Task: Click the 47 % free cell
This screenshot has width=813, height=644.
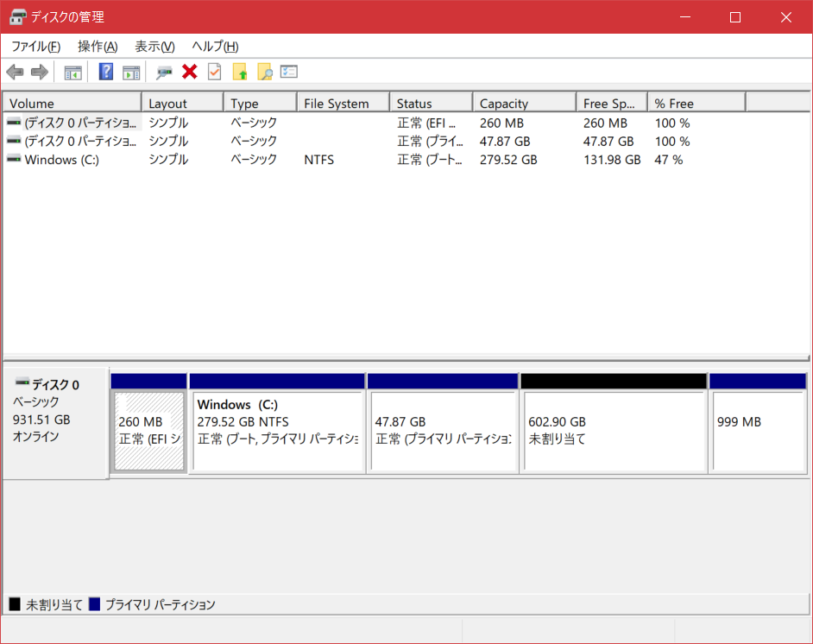Action: pos(668,160)
